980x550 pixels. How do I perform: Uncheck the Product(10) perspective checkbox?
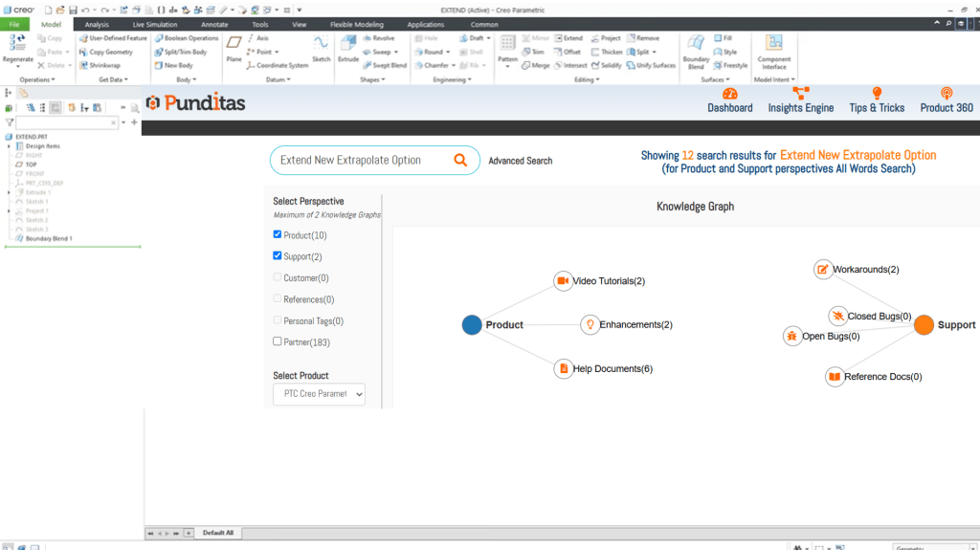click(x=278, y=234)
